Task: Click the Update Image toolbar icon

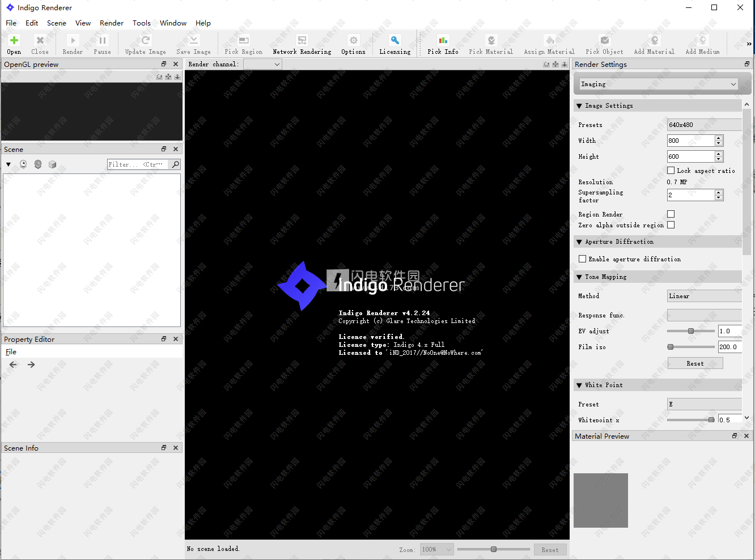Action: [146, 44]
